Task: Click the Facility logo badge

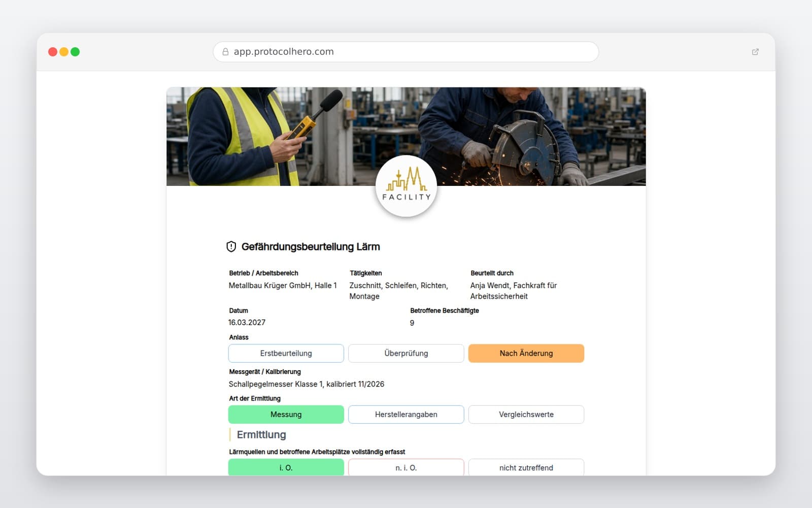Action: 406,186
